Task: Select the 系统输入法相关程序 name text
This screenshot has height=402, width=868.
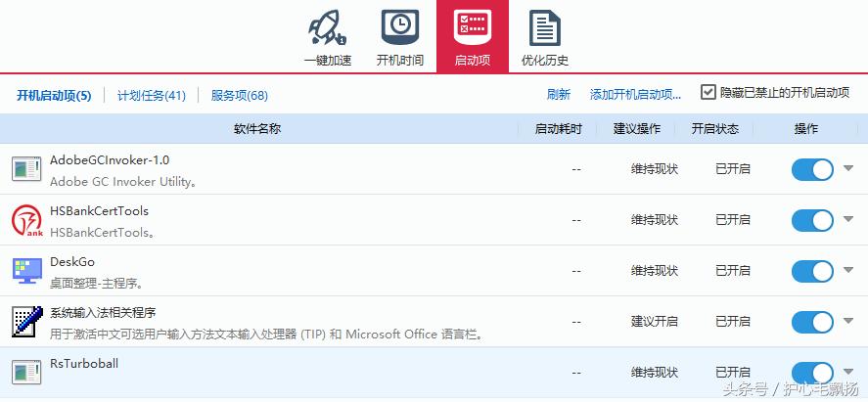Action: [103, 312]
